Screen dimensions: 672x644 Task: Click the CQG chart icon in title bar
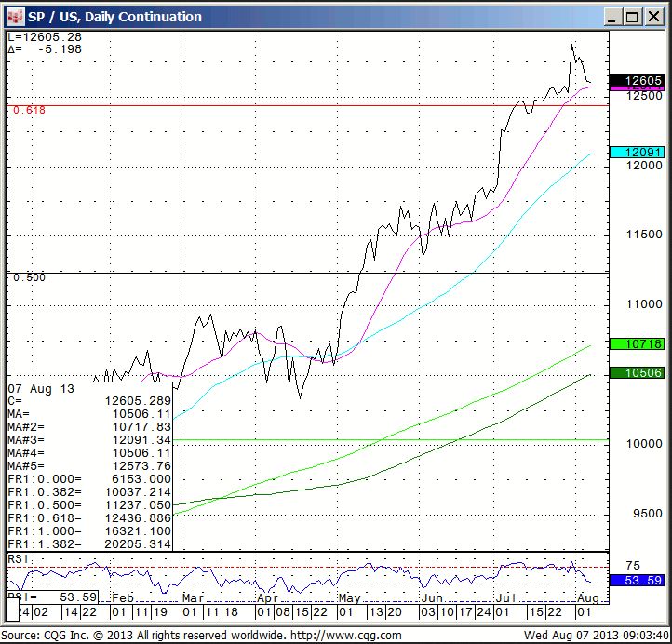point(14,16)
